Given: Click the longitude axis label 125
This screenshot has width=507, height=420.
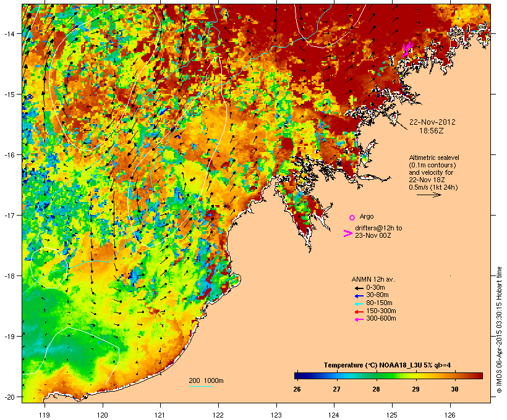Looking at the screenshot, I should point(392,415).
